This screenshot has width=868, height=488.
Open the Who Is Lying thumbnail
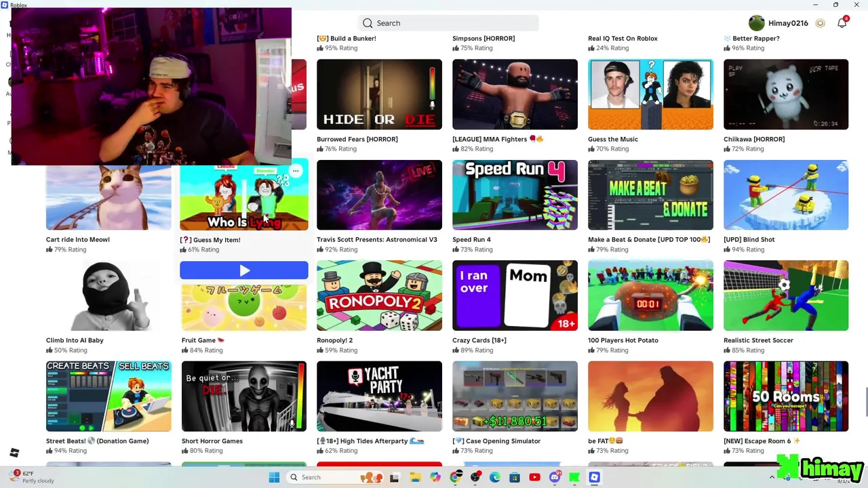pyautogui.click(x=244, y=197)
